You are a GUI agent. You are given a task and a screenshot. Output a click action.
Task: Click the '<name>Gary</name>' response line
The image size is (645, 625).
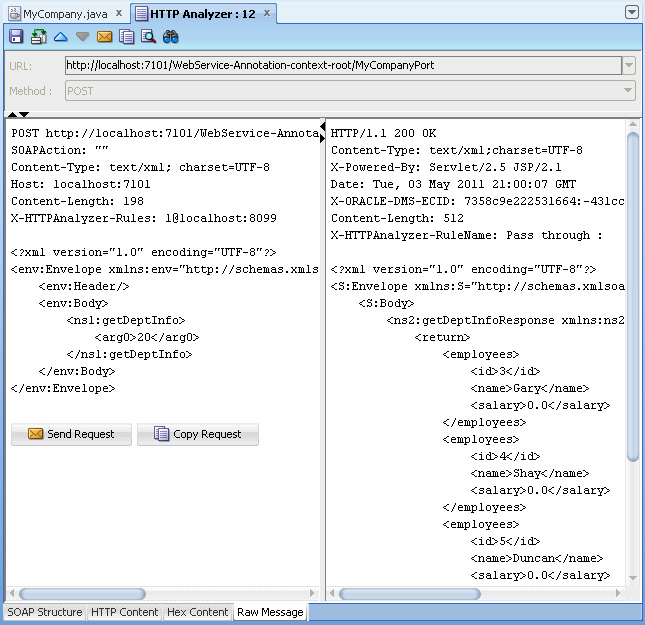[530, 388]
